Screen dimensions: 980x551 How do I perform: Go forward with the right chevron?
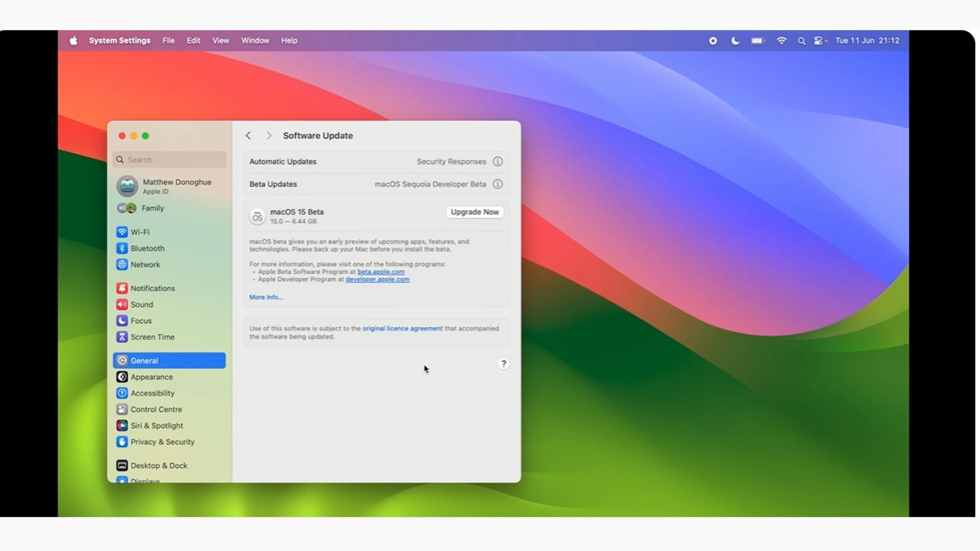pyautogui.click(x=268, y=136)
